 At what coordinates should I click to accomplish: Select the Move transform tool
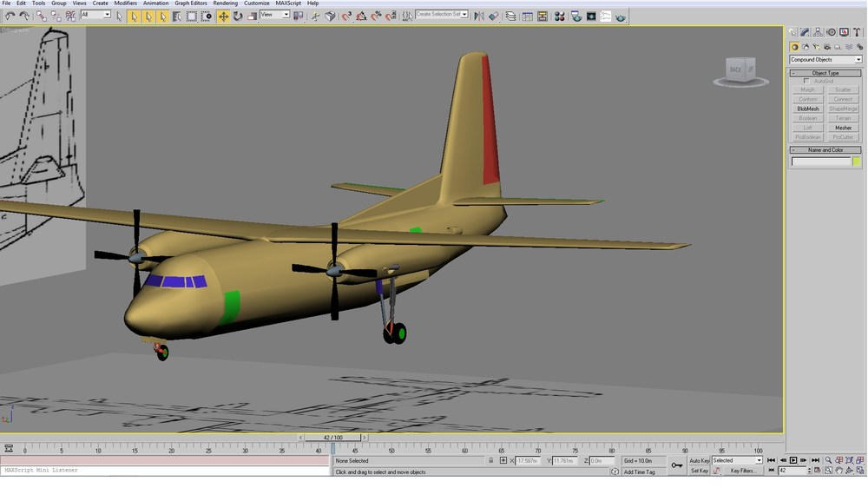click(x=223, y=16)
